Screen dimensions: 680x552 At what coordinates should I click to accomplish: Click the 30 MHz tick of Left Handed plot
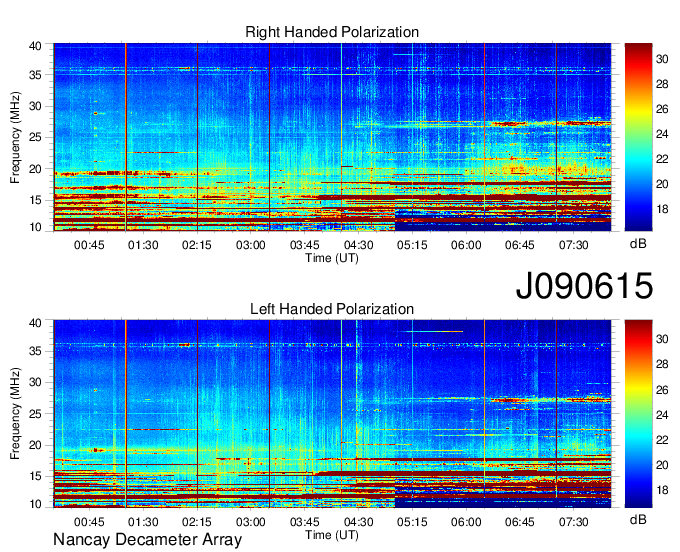[x=35, y=382]
